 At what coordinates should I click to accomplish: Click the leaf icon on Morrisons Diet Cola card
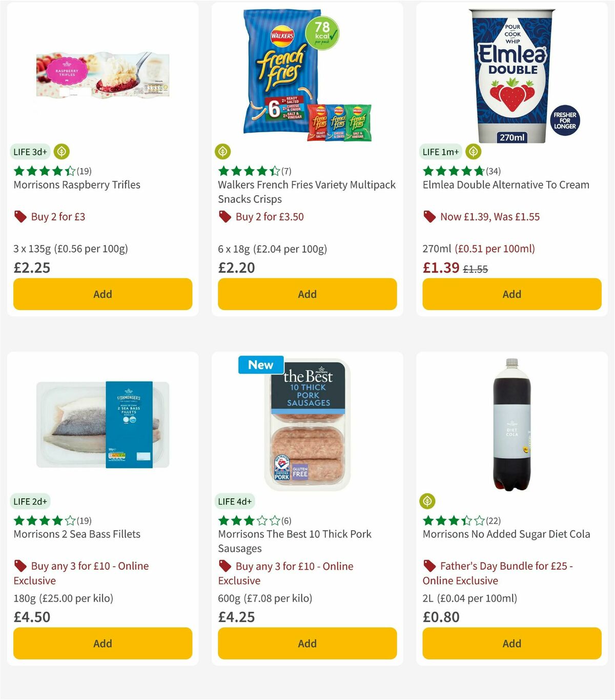pos(427,501)
